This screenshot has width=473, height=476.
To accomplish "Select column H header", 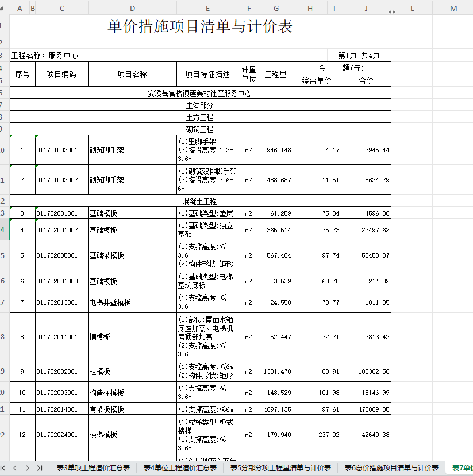I will [310, 9].
